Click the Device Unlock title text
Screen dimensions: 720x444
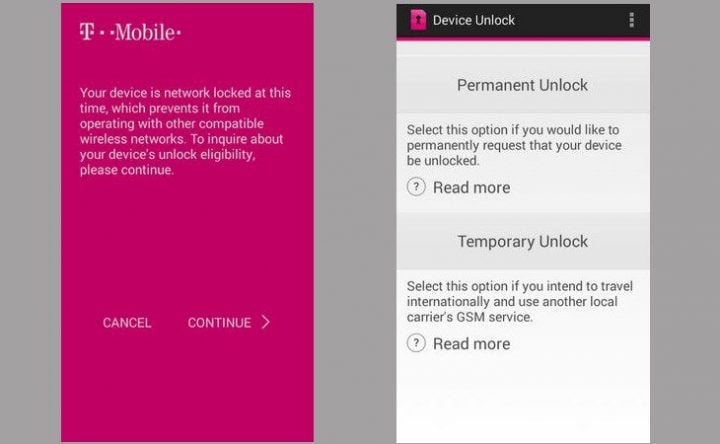[x=474, y=20]
